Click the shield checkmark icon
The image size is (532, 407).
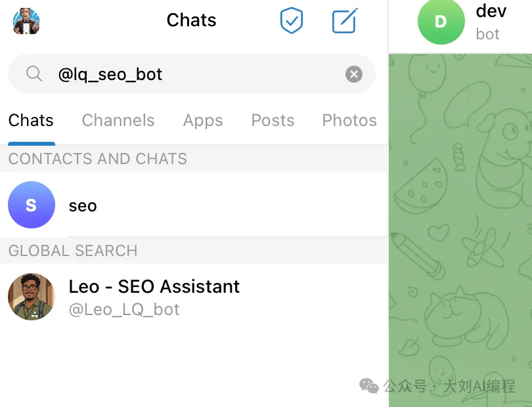pyautogui.click(x=292, y=21)
